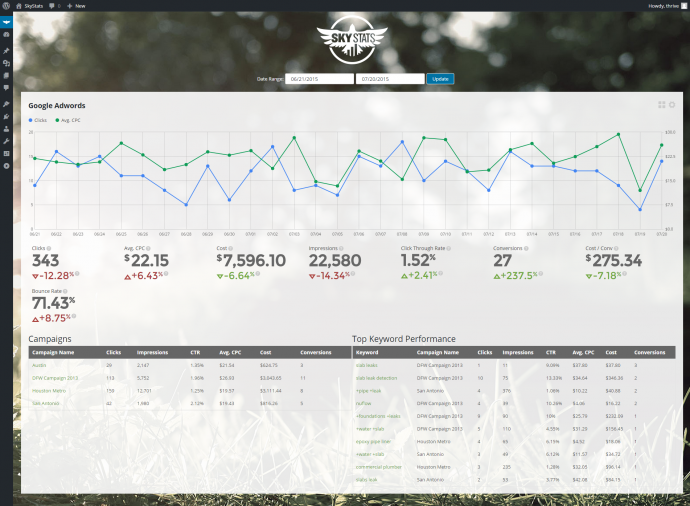Open the comments bubble in admin bar
Viewport: 690px width, 506px height.
(x=52, y=6)
